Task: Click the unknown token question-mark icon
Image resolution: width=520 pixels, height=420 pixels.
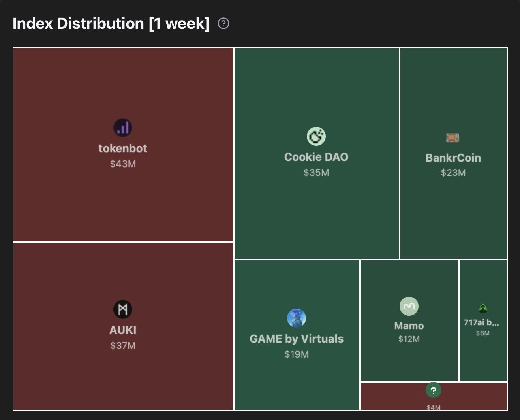Action: click(434, 390)
